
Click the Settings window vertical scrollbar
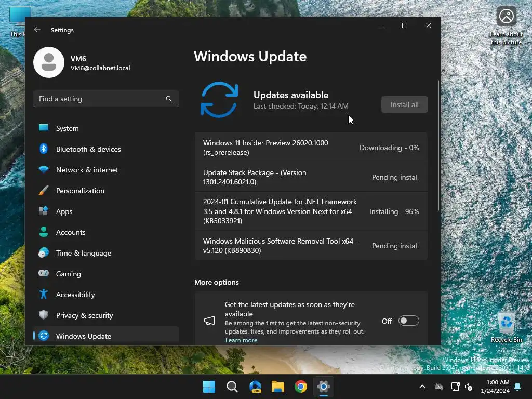438,146
